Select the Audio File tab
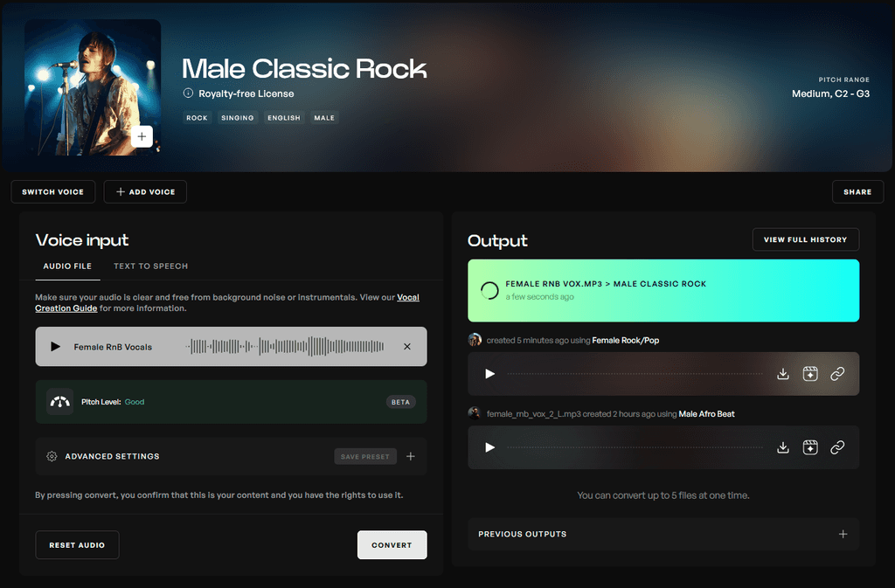 pyautogui.click(x=67, y=266)
